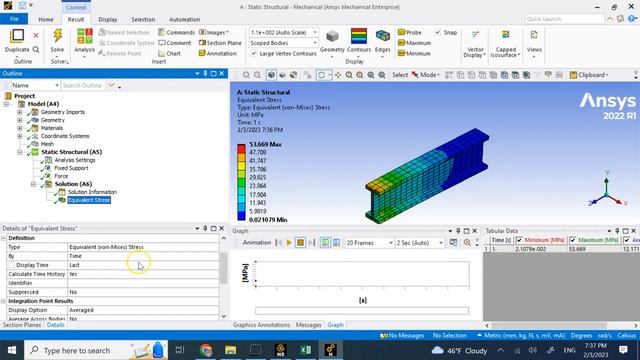Select Solution Information item
The image size is (640, 360).
pos(92,192)
